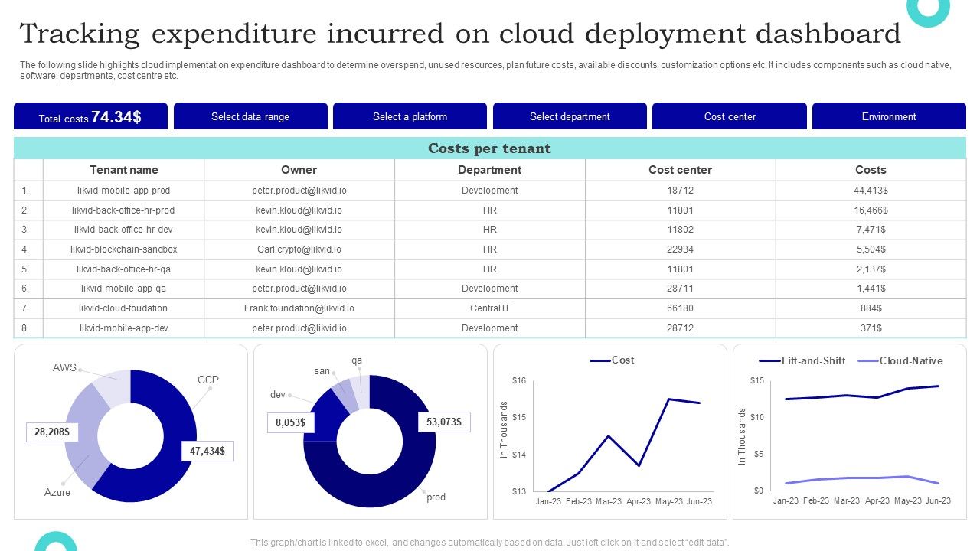Open the Select a platform filter
Screen dimensions: 980x551
point(410,116)
